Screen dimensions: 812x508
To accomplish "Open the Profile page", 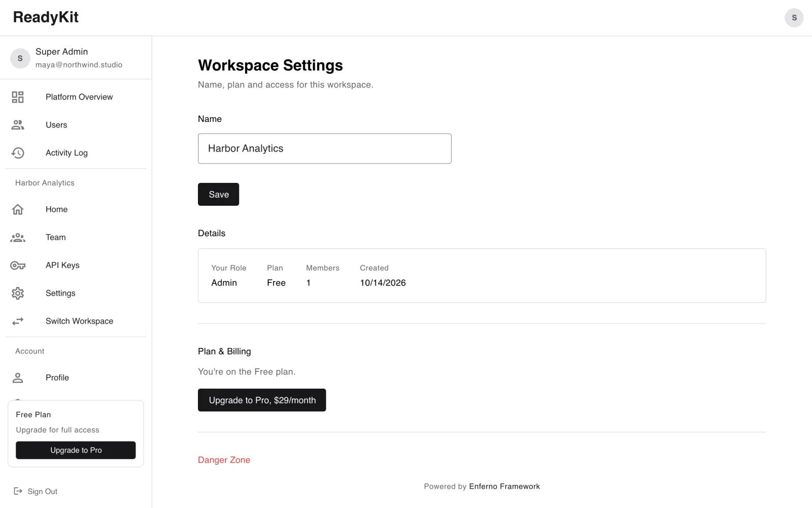I will pyautogui.click(x=76, y=377).
